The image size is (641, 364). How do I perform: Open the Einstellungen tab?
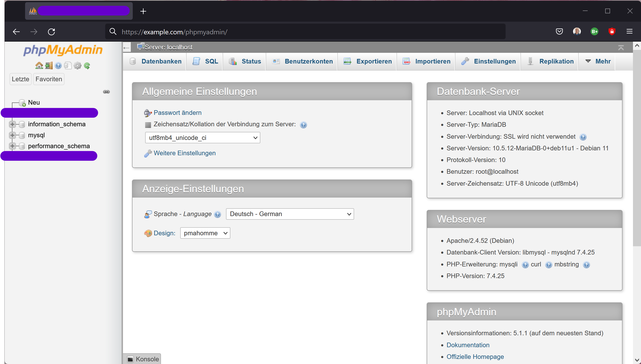[x=488, y=62]
